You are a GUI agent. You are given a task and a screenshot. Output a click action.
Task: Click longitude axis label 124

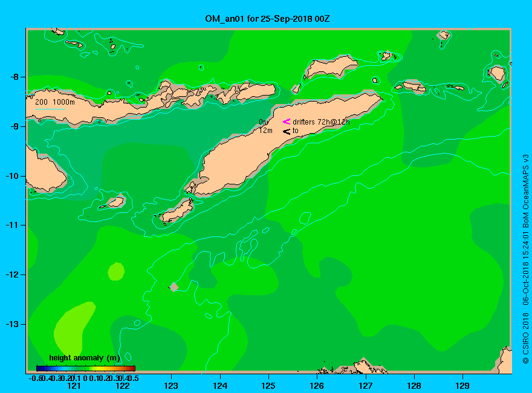point(220,386)
